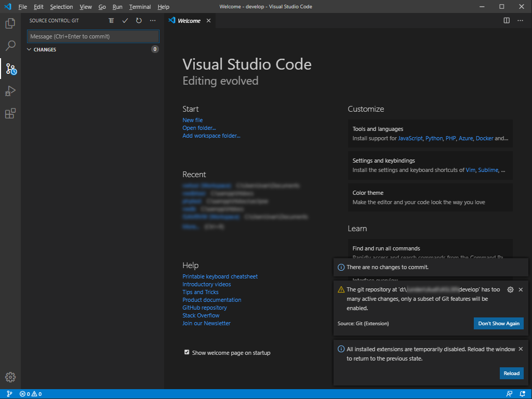Open the Terminal menu
Viewport: 532px width, 399px height.
140,7
